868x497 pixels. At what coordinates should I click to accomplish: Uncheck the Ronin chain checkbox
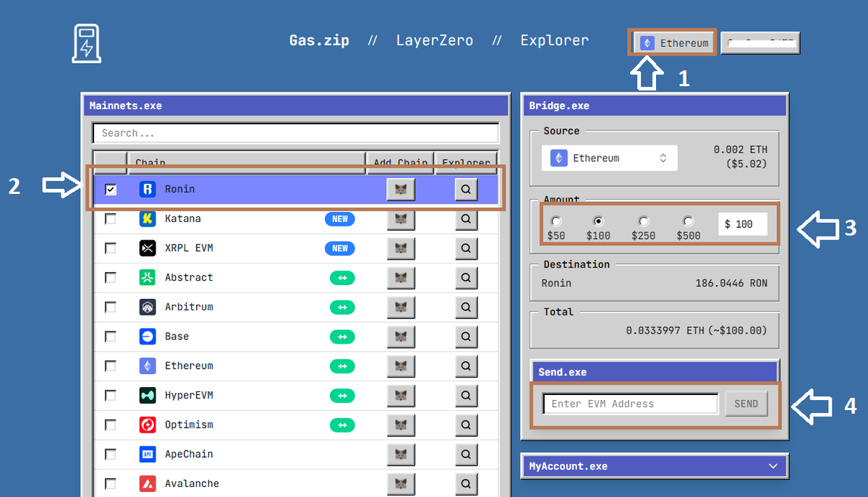[111, 190]
